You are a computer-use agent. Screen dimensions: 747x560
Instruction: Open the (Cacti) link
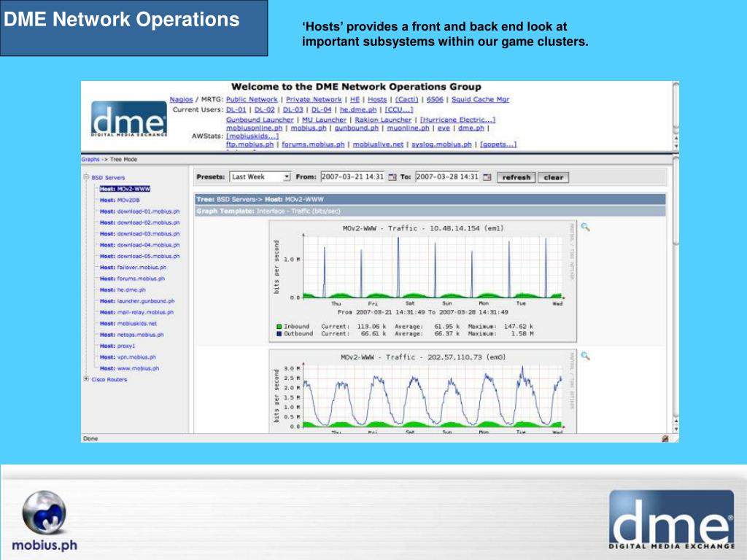click(406, 99)
